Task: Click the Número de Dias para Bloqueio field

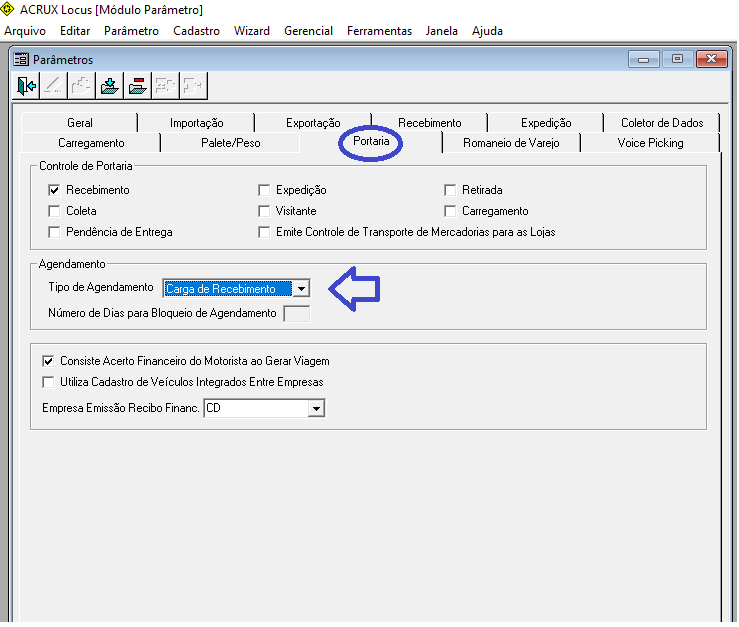Action: [296, 314]
